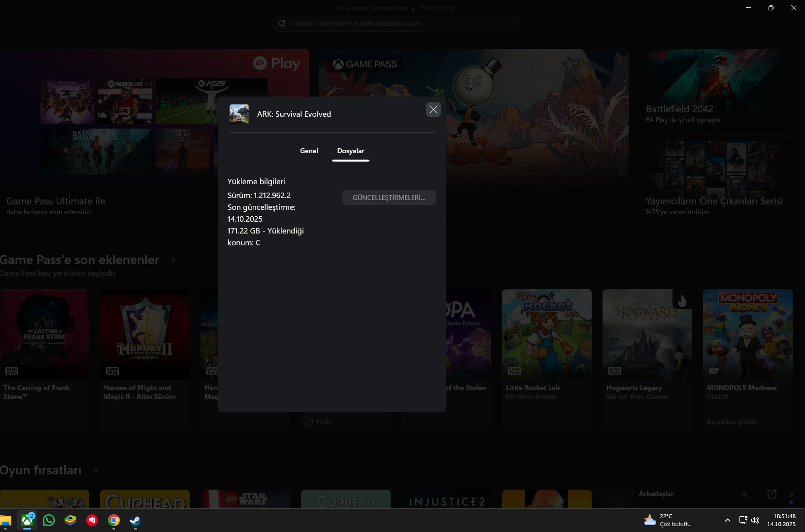Open Steam from the taskbar
805x532 pixels.
coord(135,520)
